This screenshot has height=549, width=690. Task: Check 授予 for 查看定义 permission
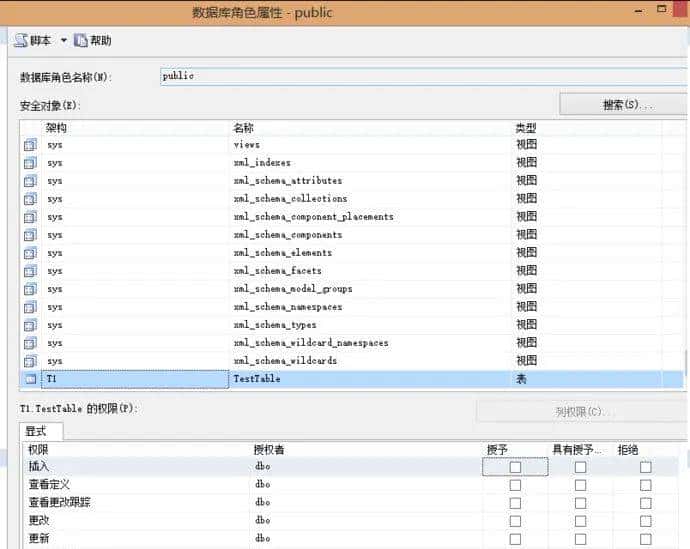[x=515, y=485]
